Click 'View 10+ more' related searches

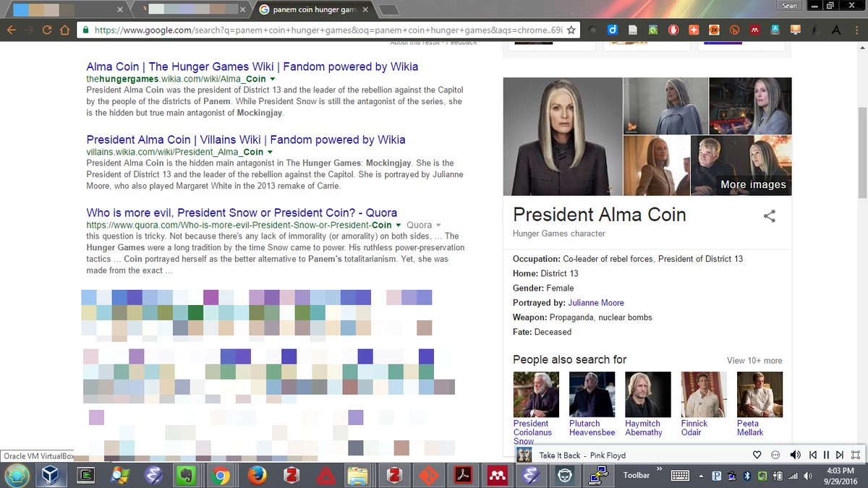click(x=754, y=361)
